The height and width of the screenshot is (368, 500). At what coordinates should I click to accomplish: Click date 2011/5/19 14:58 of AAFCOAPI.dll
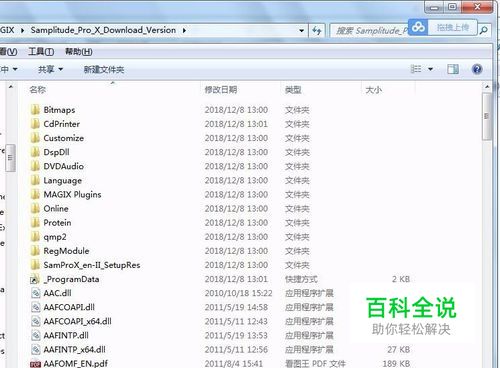click(x=236, y=307)
